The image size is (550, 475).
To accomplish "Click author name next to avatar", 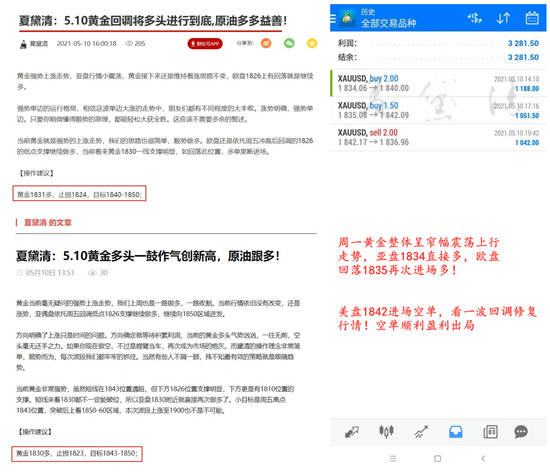I will point(39,44).
